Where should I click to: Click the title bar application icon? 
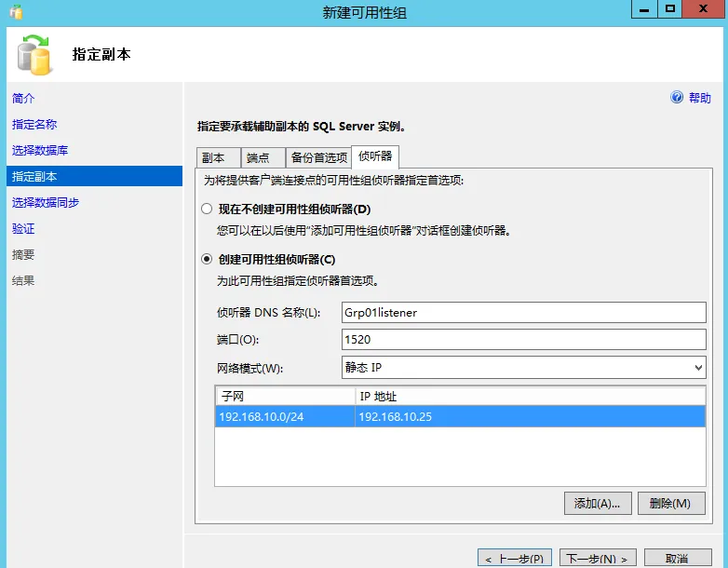[16, 11]
